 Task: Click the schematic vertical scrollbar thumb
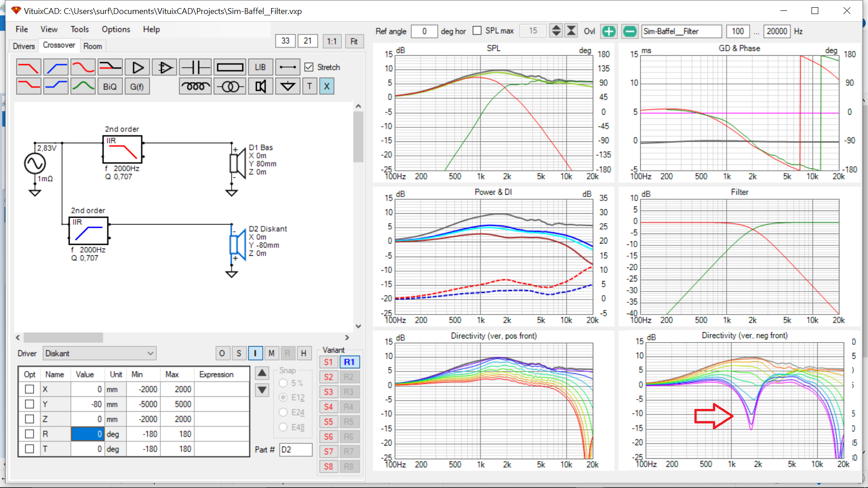358,136
